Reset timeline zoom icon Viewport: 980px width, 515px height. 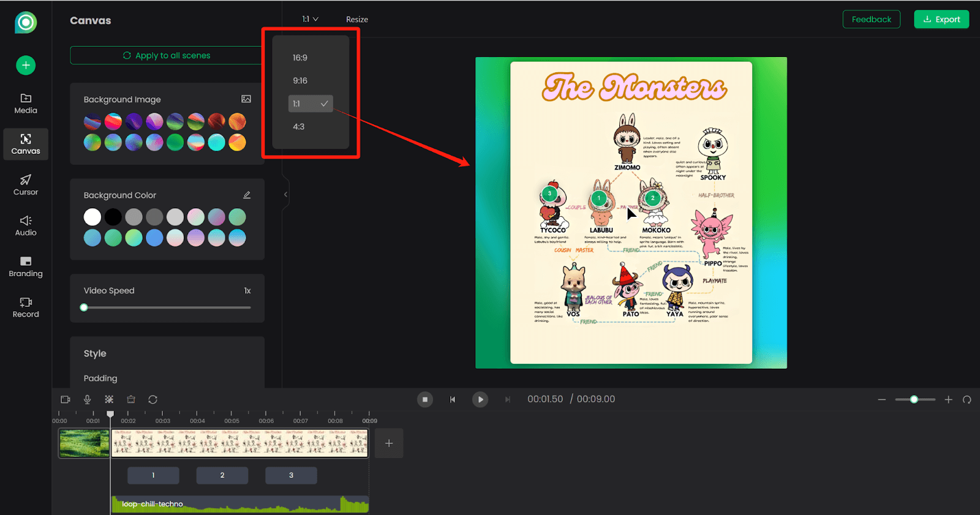coord(967,399)
